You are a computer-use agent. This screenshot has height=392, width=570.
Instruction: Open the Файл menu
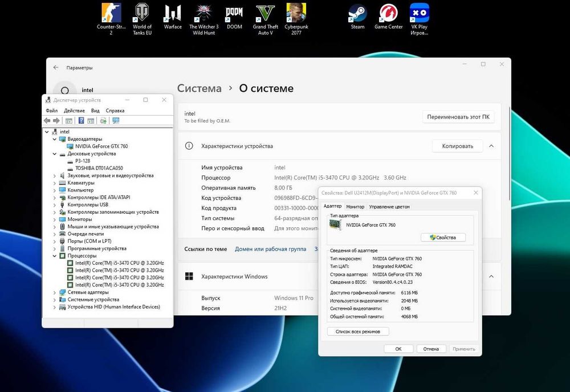52,111
